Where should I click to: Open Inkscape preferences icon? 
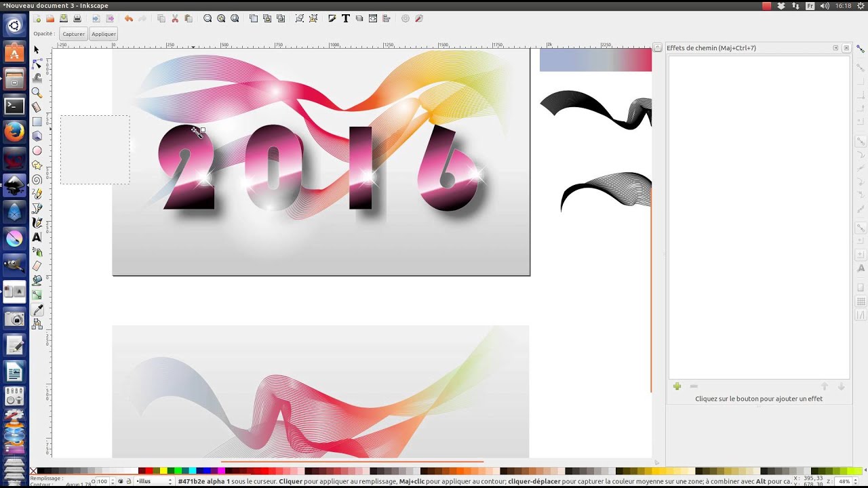[x=406, y=18]
